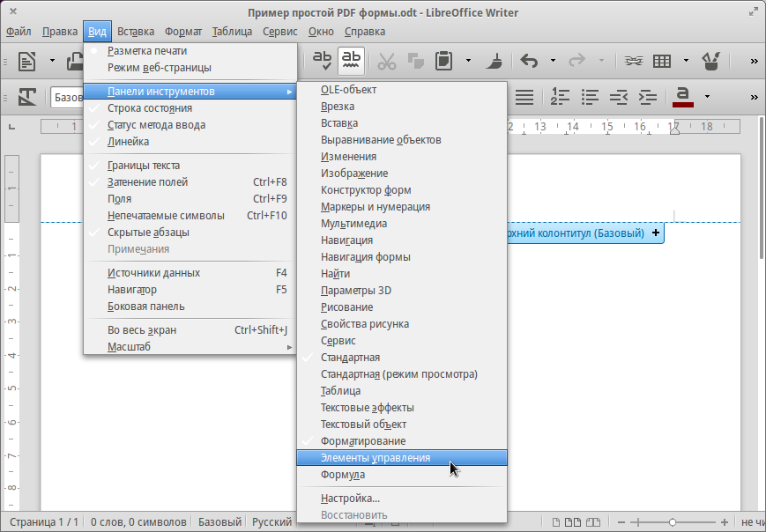
Task: Click the Insert Table grid icon
Action: [x=662, y=61]
